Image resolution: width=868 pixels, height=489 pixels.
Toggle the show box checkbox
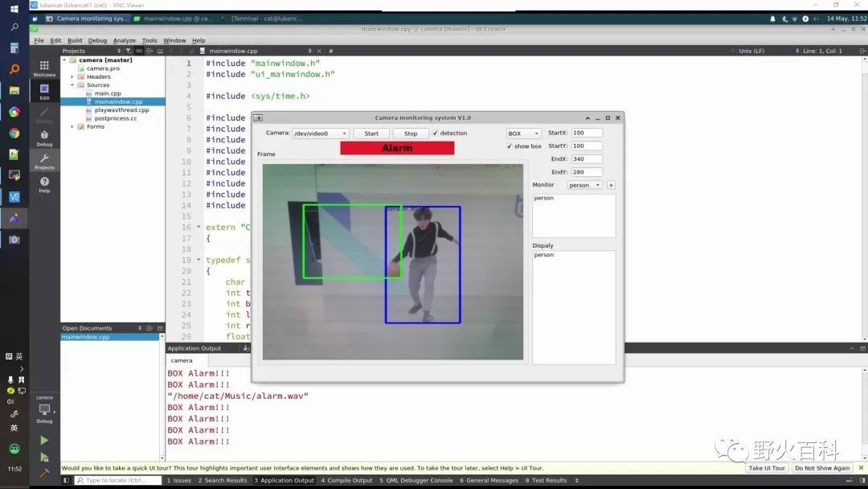(x=510, y=146)
